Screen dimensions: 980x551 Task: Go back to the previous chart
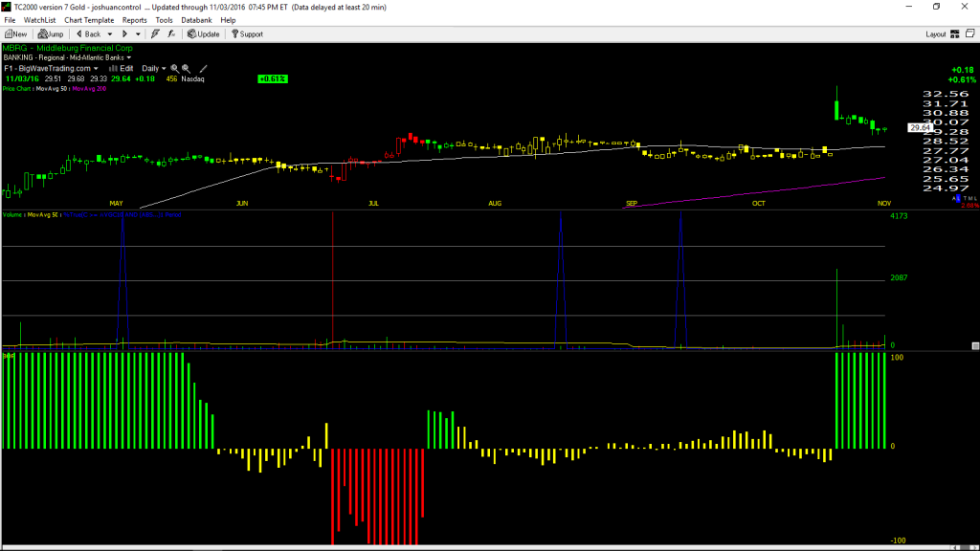88,34
